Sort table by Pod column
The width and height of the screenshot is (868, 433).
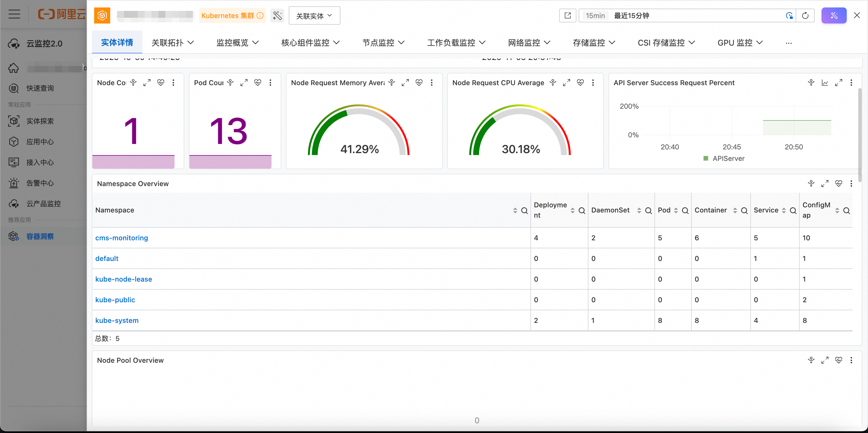click(x=676, y=210)
